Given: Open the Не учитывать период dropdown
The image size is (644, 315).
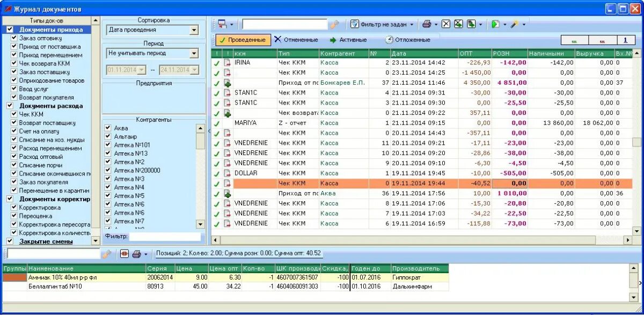Looking at the screenshot, I should (194, 53).
